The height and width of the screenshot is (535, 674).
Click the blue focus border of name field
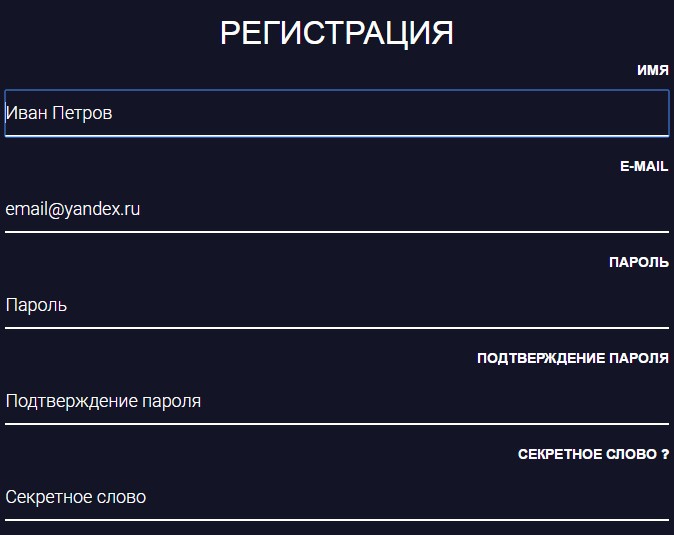(337, 136)
